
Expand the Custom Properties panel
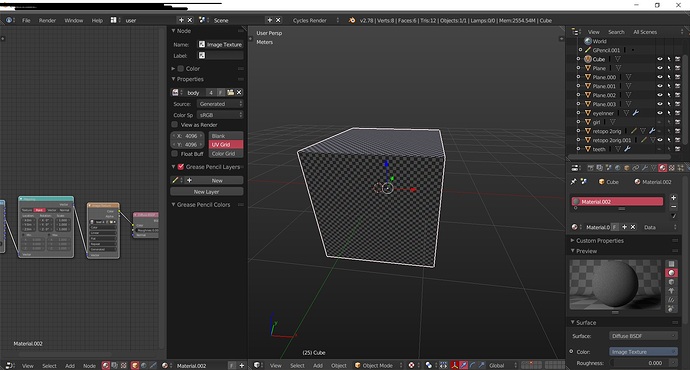573,241
